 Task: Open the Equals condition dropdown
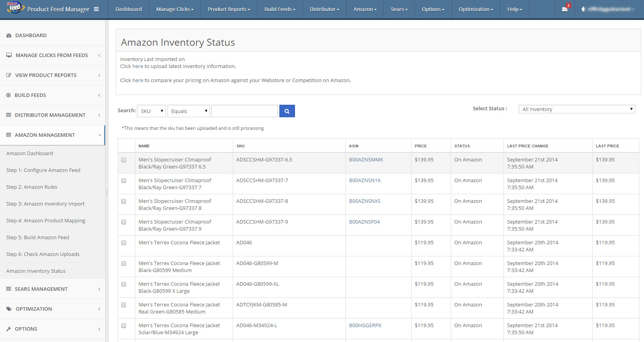pyautogui.click(x=189, y=111)
